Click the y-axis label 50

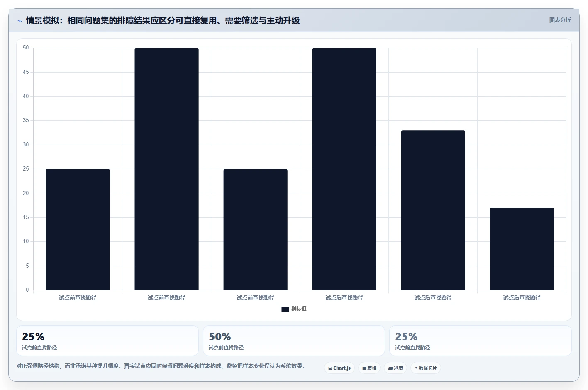point(26,48)
